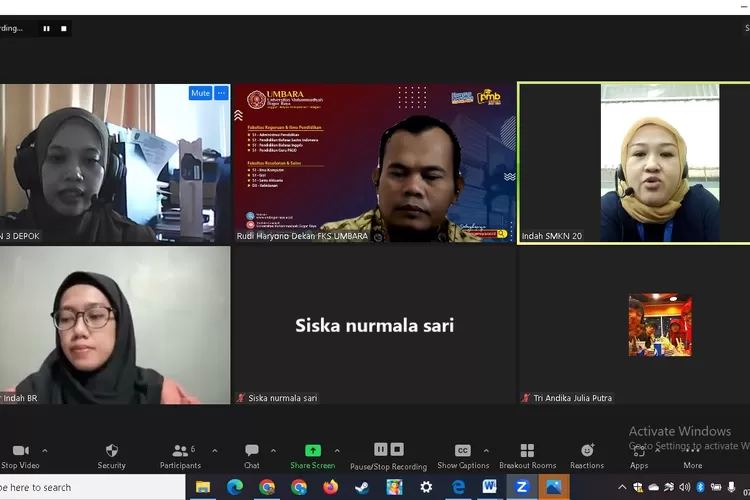Screen dimensions: 750x500
Task: Open Microsoft Edge from the taskbar
Action: click(234, 487)
